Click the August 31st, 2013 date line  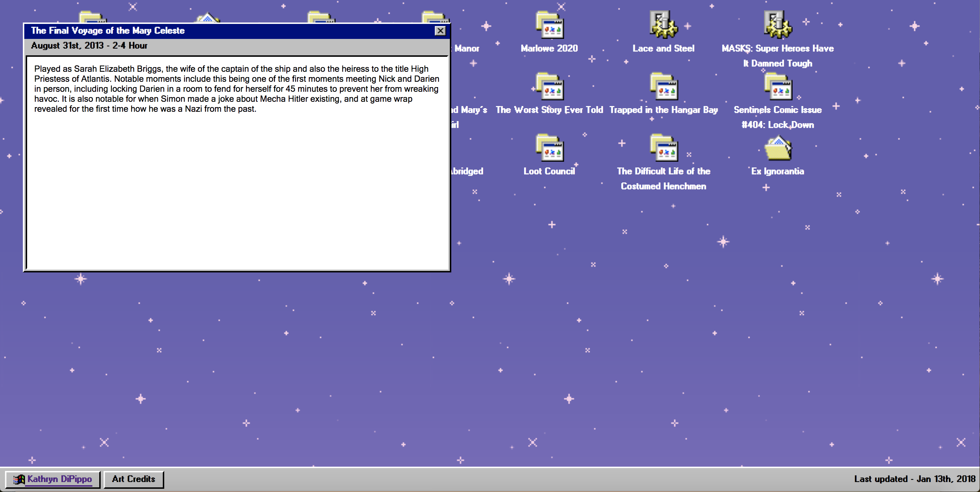click(x=89, y=46)
